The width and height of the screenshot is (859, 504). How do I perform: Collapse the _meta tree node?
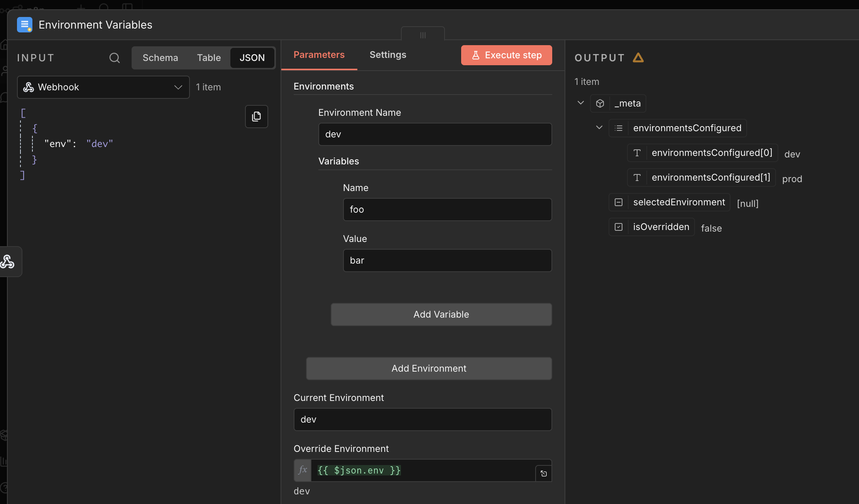(580, 103)
